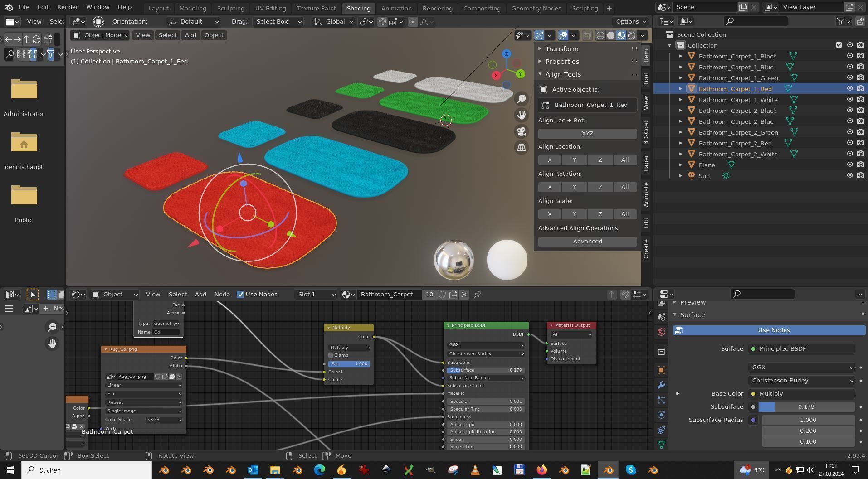Open Outlook from the taskbar
868x479 pixels.
click(x=253, y=470)
